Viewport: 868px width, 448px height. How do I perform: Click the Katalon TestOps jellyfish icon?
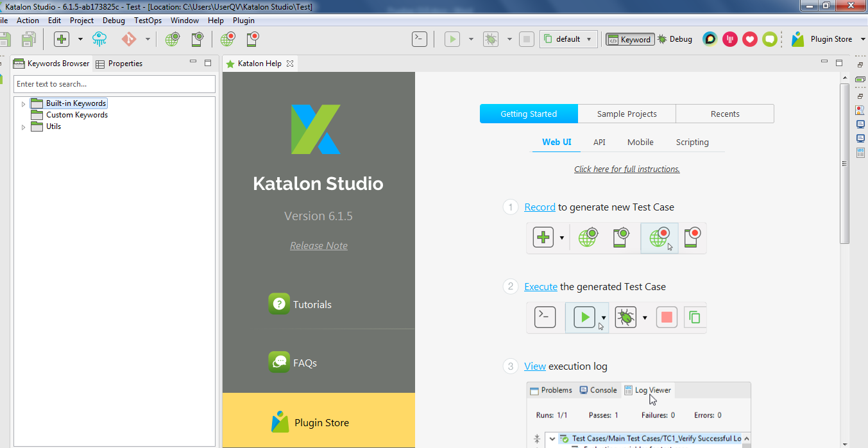[99, 39]
